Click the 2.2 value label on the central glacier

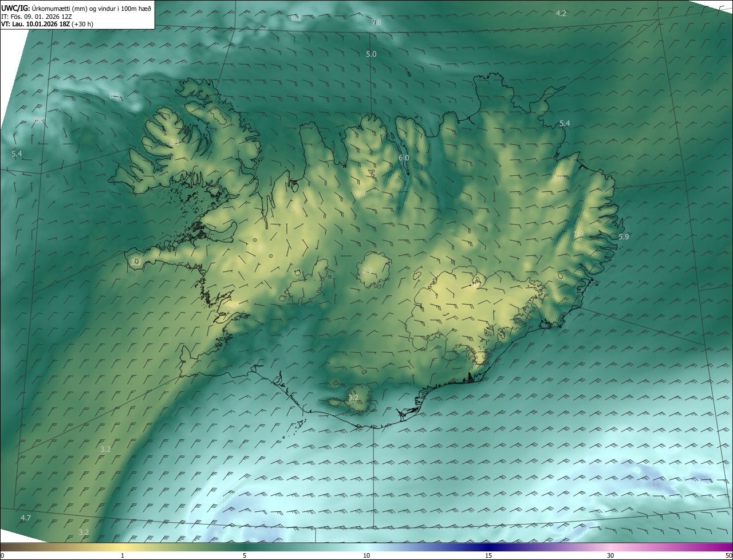coord(367,270)
